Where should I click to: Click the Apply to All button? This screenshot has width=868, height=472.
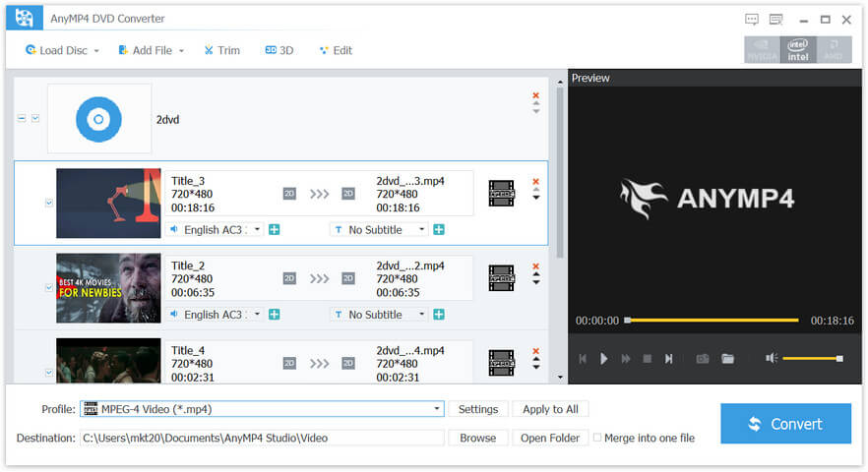[550, 409]
